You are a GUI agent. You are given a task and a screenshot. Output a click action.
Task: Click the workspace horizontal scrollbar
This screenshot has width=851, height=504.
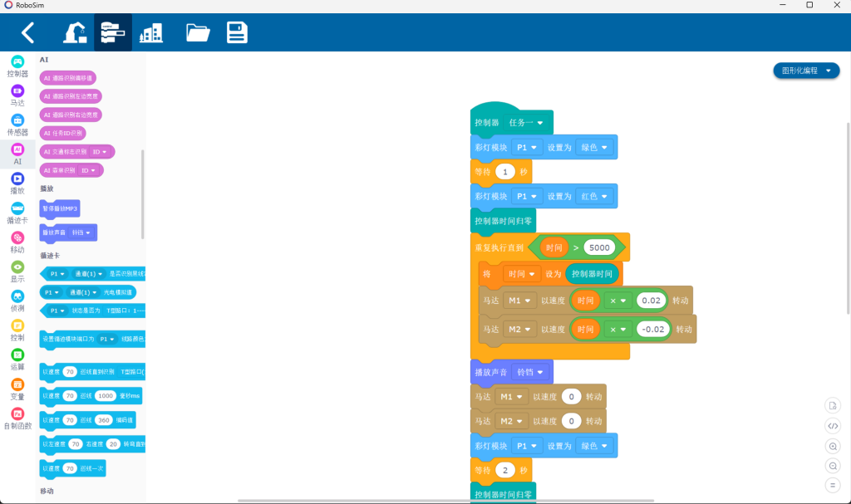[x=445, y=501]
